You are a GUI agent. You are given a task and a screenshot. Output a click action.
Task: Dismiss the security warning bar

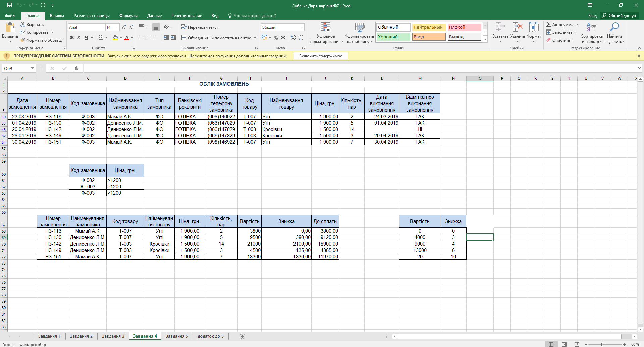click(639, 56)
